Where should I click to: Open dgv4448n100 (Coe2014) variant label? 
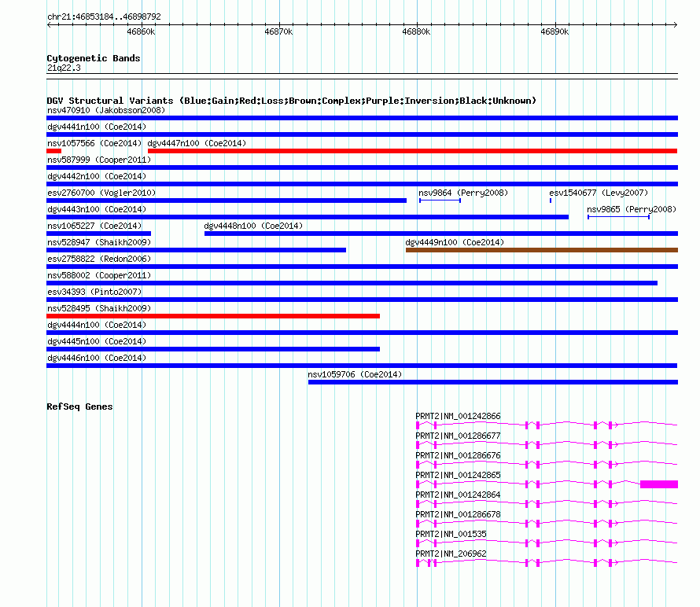coord(253,226)
